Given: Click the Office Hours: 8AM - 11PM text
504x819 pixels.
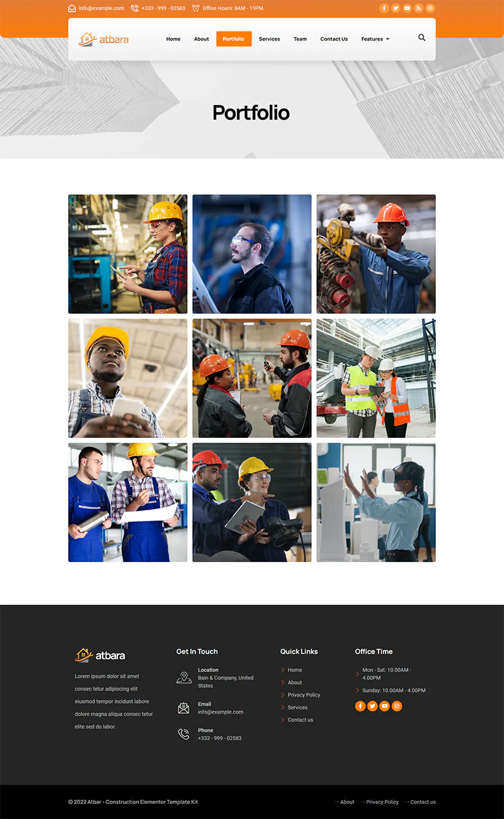Looking at the screenshot, I should [x=233, y=8].
